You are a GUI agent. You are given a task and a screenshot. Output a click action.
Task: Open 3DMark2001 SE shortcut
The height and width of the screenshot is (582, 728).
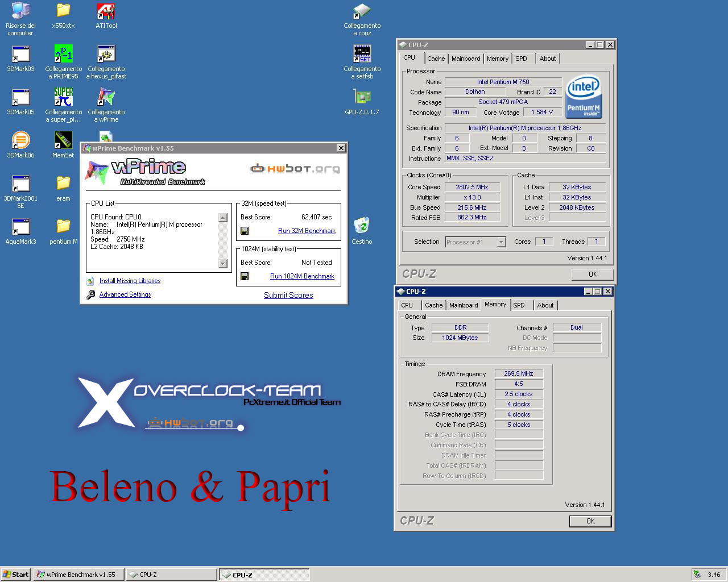(x=20, y=192)
